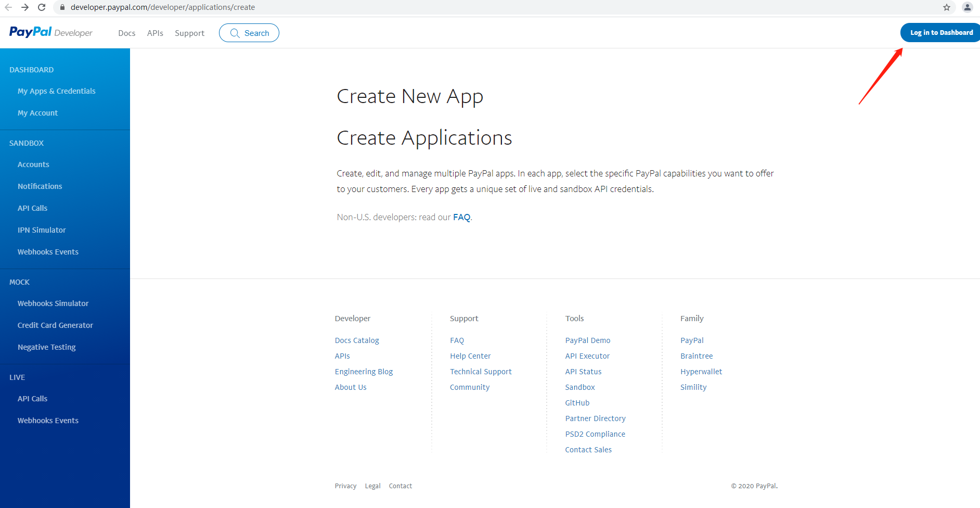
Task: Click the browser back arrow
Action: [8, 7]
